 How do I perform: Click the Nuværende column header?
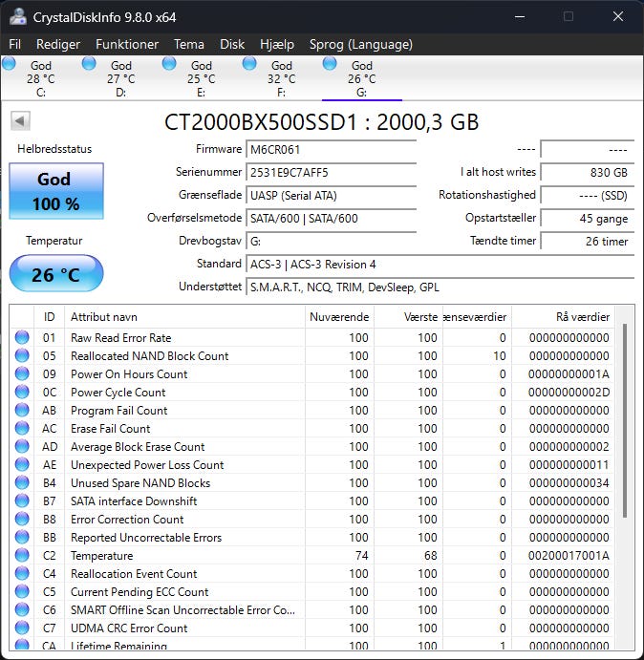[x=339, y=316]
